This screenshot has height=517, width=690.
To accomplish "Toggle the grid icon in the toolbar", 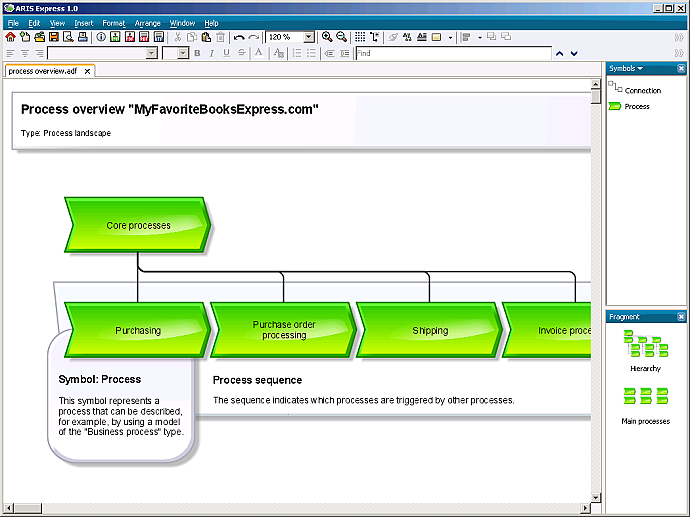I will 360,37.
